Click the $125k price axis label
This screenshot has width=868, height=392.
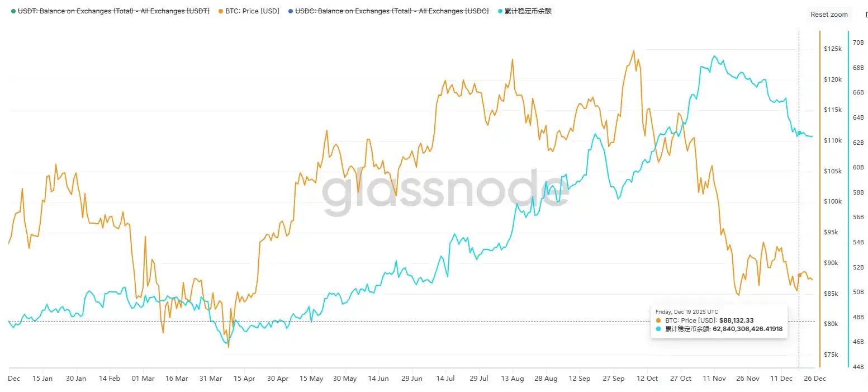point(832,49)
